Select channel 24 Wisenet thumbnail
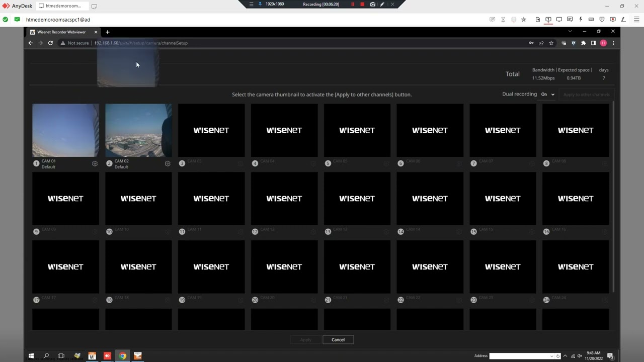 (x=576, y=267)
